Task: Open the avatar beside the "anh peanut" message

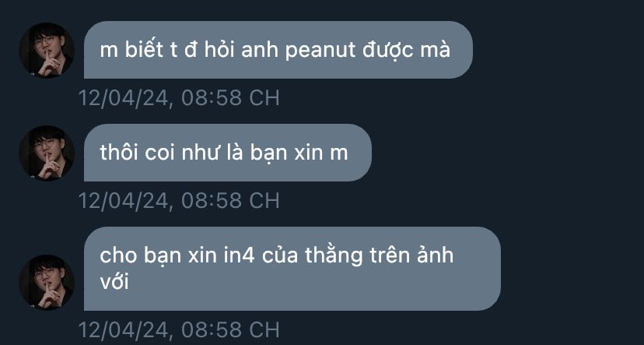Action: pos(47,50)
